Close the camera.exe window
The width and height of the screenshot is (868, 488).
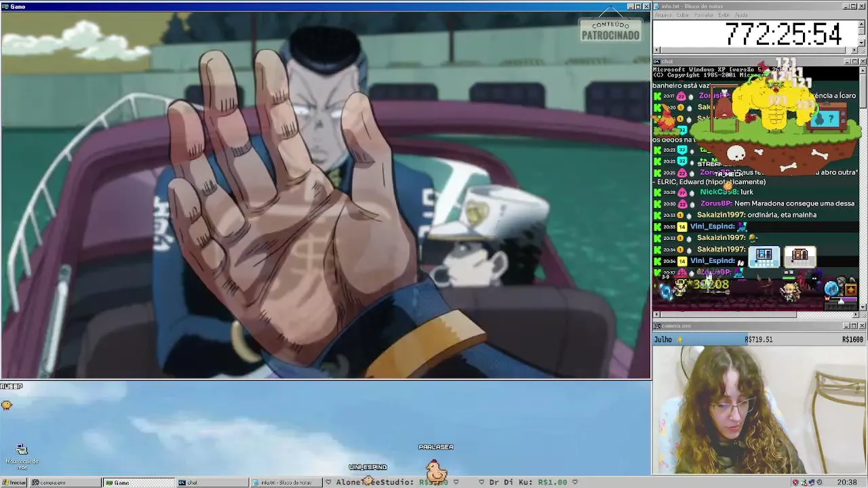point(862,326)
